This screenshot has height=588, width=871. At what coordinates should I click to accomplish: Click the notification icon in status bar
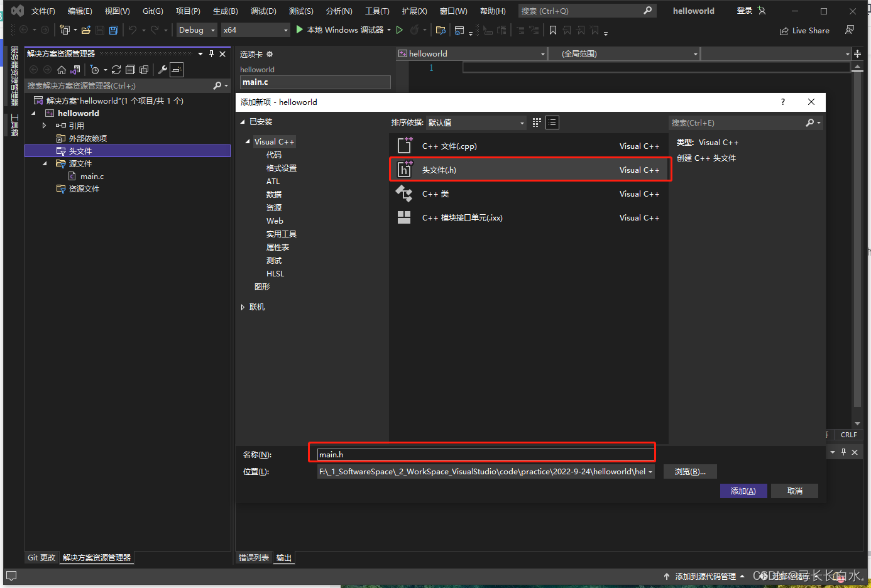[11, 575]
